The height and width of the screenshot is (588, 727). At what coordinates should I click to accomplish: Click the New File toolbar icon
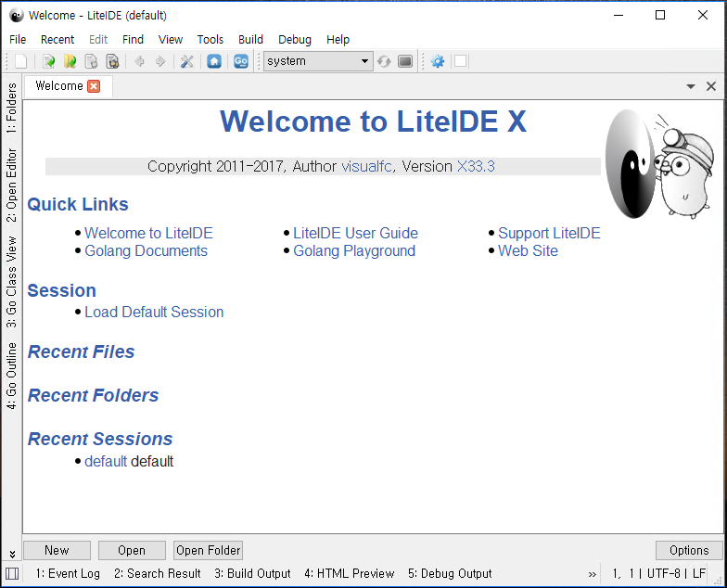(x=21, y=61)
